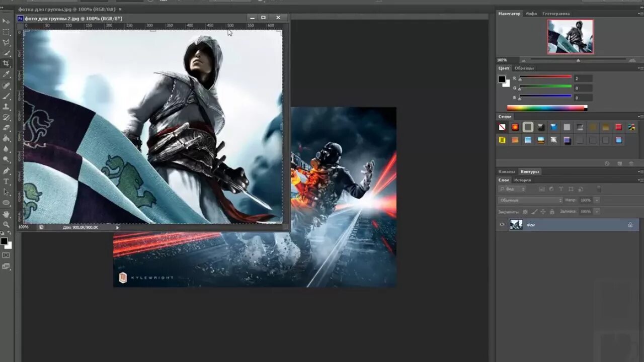This screenshot has width=644, height=362.
Task: Filter layers by smart object icon
Action: tap(581, 189)
